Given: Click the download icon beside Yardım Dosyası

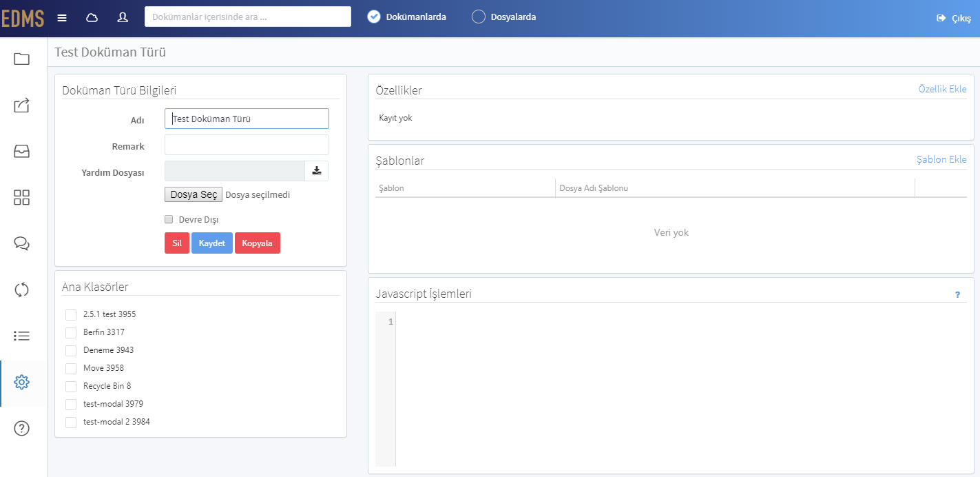Looking at the screenshot, I should click(x=317, y=171).
